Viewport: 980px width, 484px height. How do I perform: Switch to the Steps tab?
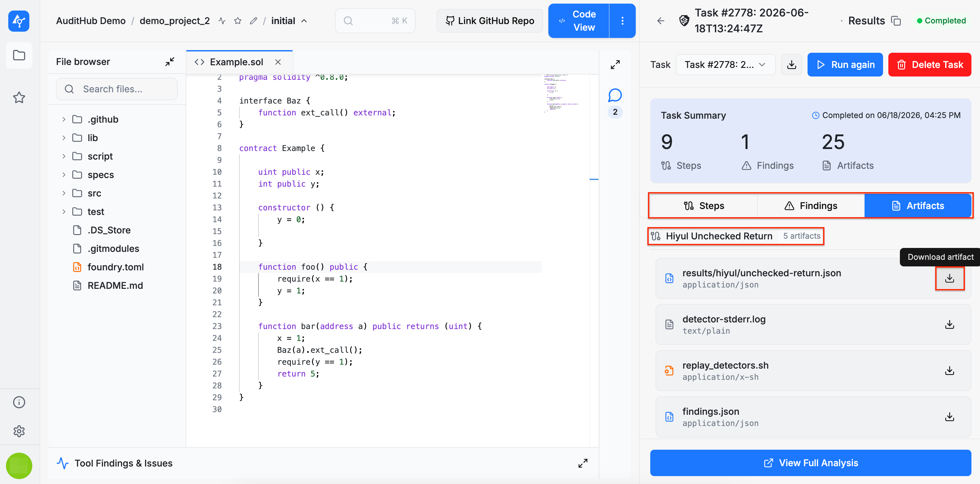(704, 206)
